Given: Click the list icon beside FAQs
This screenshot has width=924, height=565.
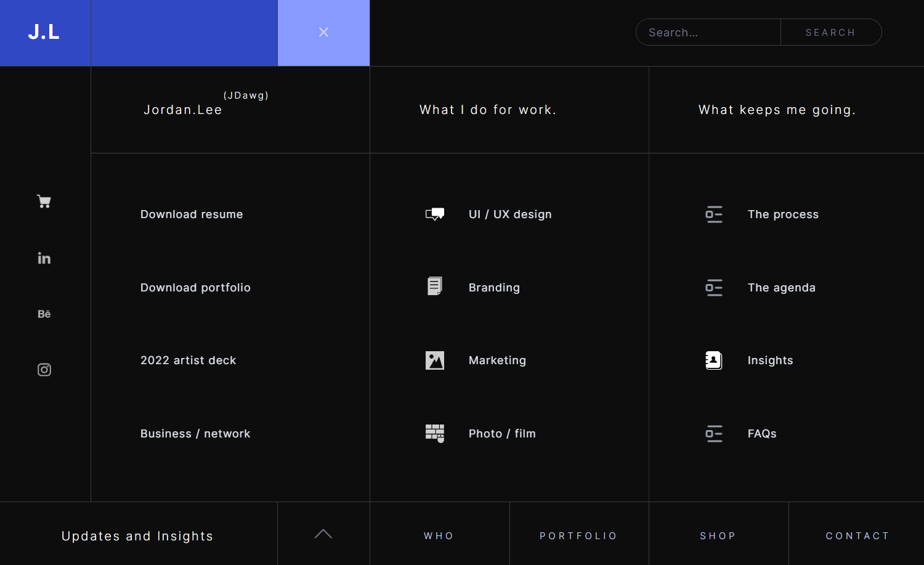Looking at the screenshot, I should (x=713, y=433).
